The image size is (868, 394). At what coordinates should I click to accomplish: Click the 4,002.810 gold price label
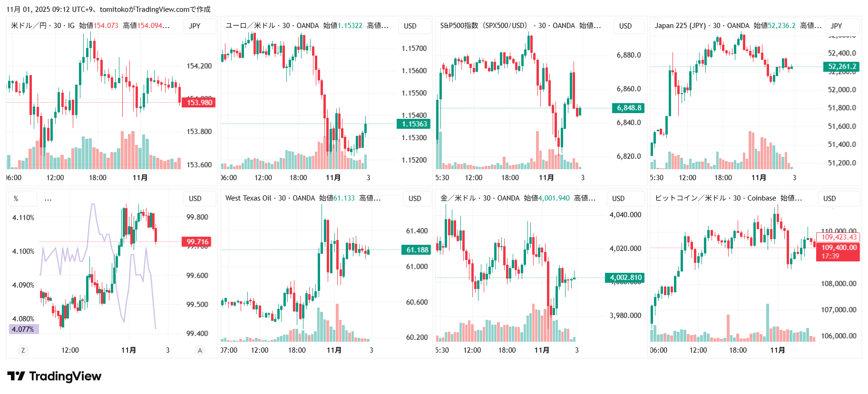click(x=625, y=278)
